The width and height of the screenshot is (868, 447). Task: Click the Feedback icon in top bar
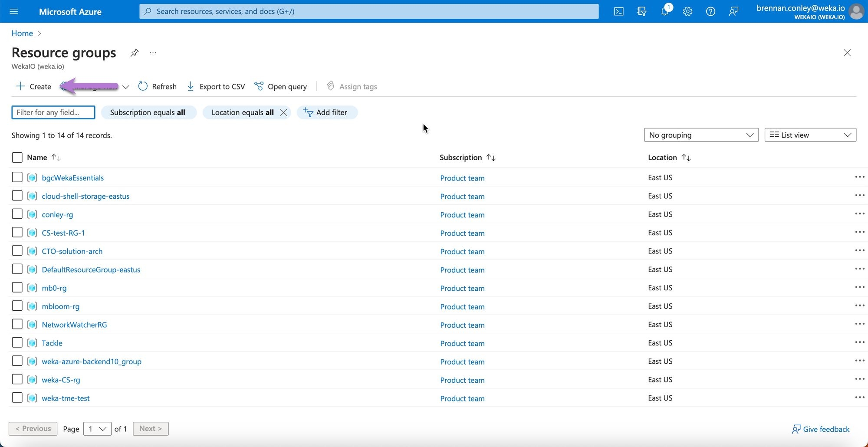pyautogui.click(x=733, y=12)
